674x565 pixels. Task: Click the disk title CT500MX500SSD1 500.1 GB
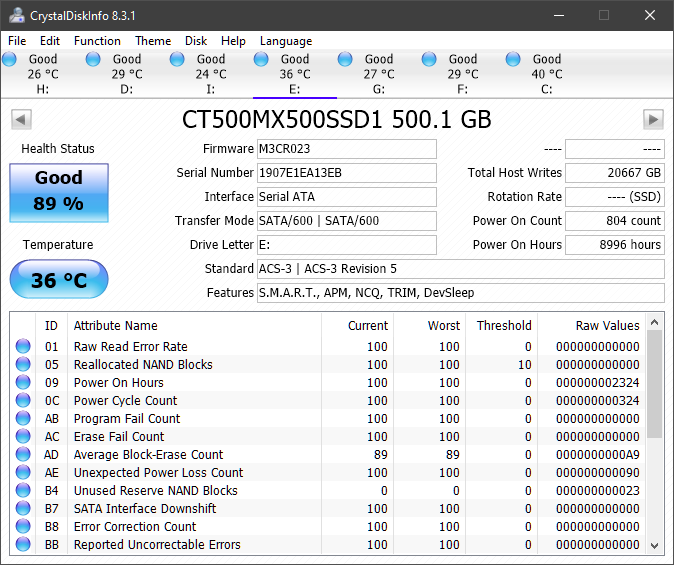pyautogui.click(x=337, y=120)
